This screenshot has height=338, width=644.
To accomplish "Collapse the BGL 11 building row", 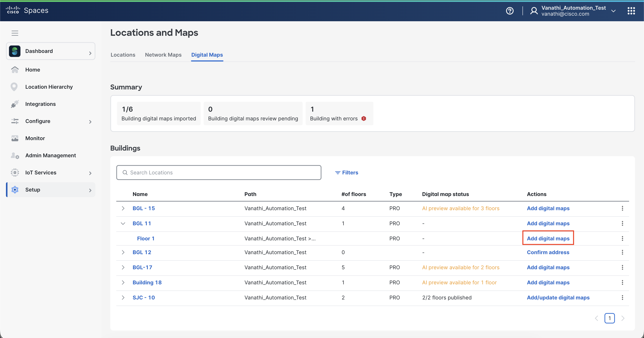I will (123, 223).
